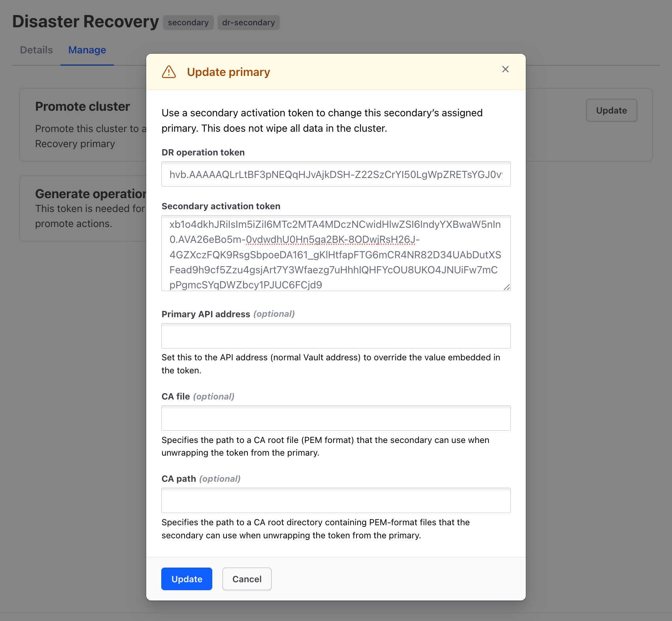Cancel the Update primary dialog

(247, 579)
